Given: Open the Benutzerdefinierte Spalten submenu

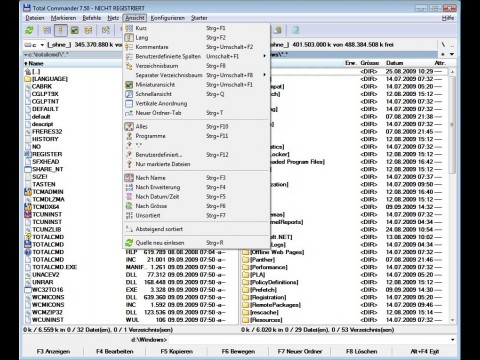Looking at the screenshot, I should 196,56.
